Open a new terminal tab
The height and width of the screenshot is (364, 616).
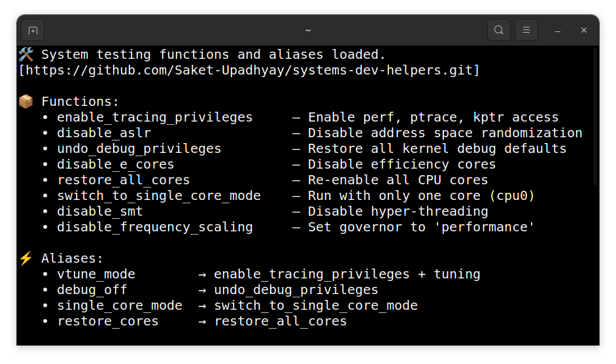click(x=33, y=30)
